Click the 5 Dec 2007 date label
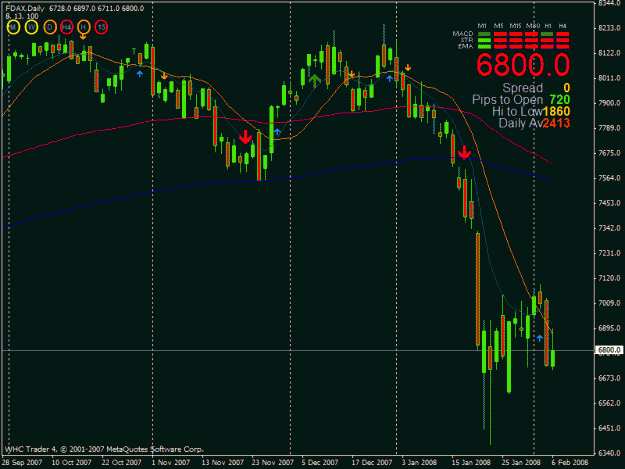The width and height of the screenshot is (625, 469). [320, 462]
